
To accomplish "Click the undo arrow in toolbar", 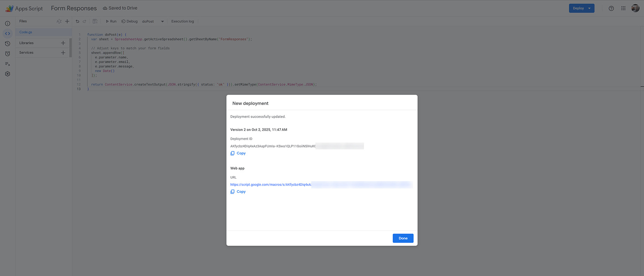I will [x=77, y=21].
